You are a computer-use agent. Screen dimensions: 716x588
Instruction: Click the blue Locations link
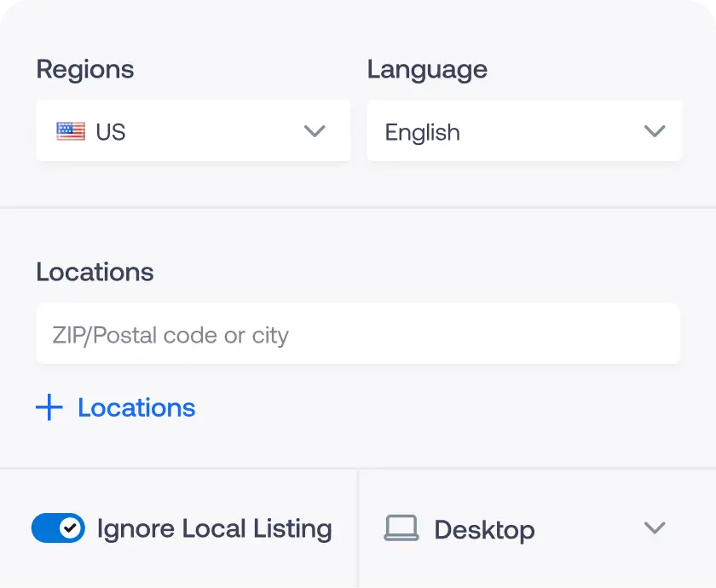click(x=136, y=407)
